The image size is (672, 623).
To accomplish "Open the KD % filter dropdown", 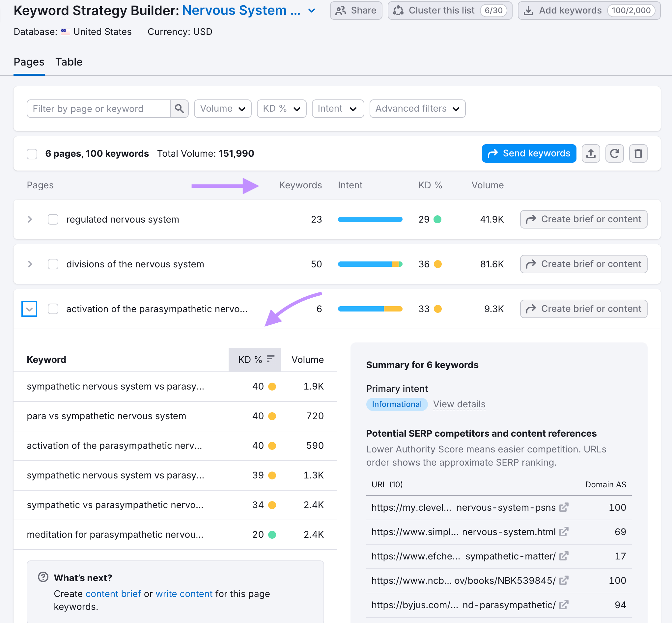I will coord(282,109).
